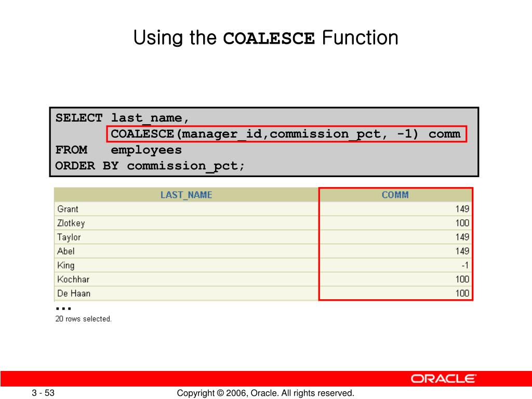Click the 'ORDER BY commission_pct;' line
This screenshot has width=532, height=399.
pyautogui.click(x=150, y=166)
